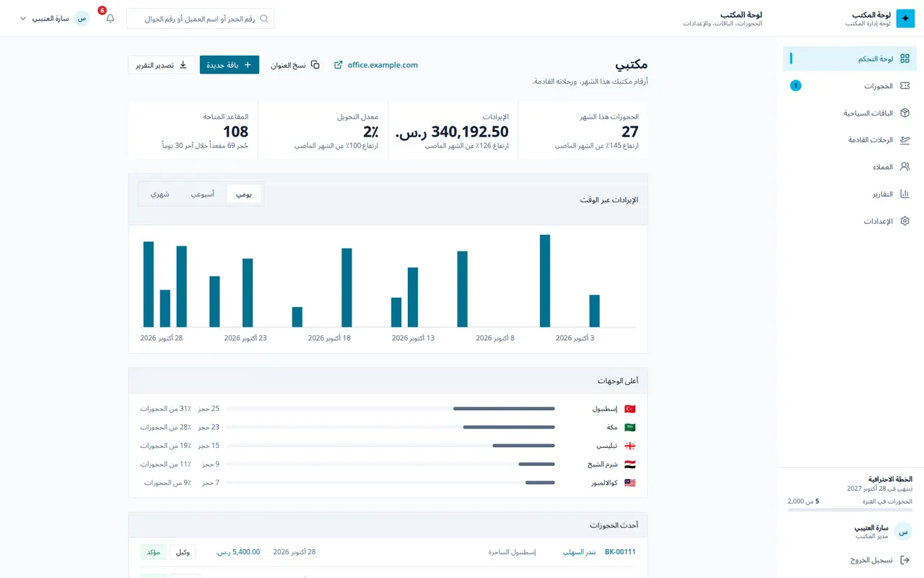Click the tallest bar near 3 أكتوبر 2026

[x=545, y=281]
